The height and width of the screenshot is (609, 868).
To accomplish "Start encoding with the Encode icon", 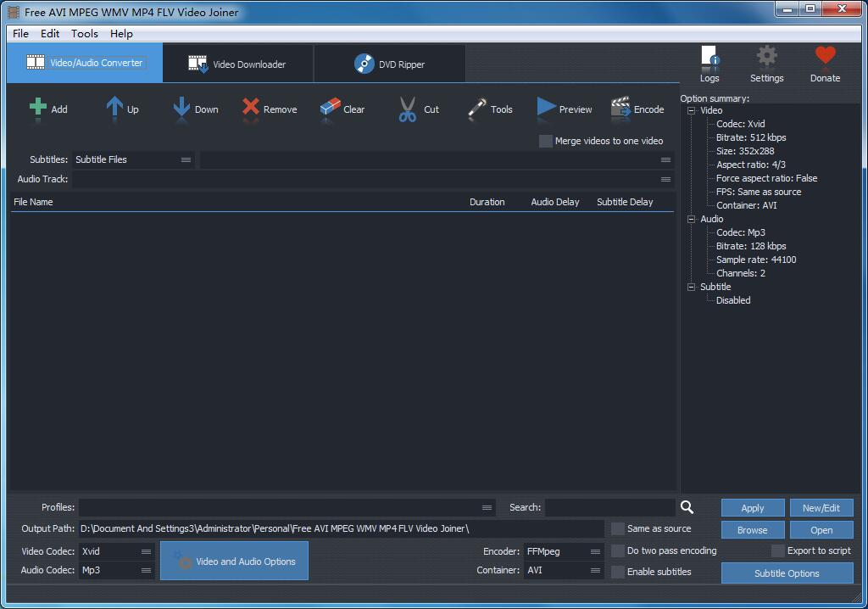I will click(620, 108).
